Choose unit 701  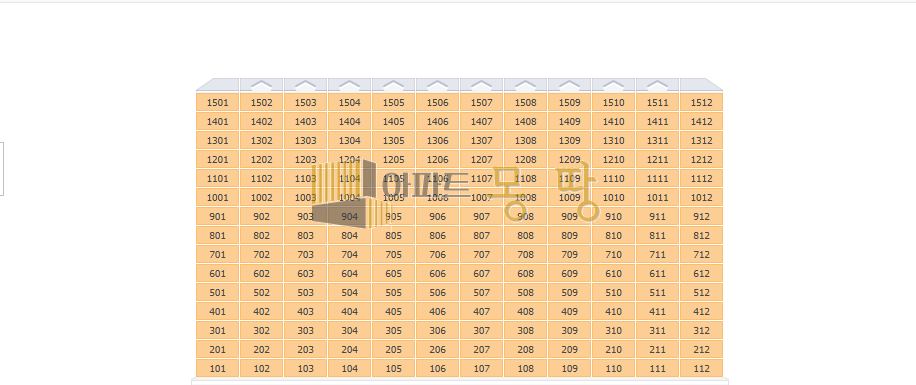coord(217,255)
